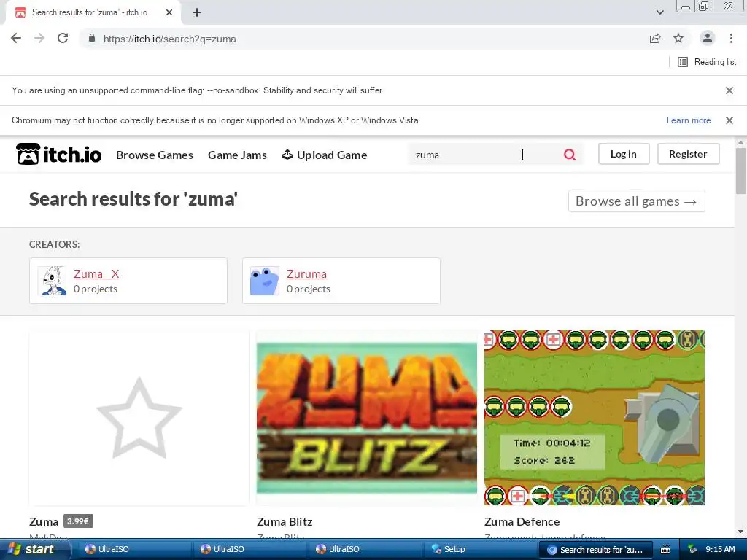Click Zuma_X creator avatar
Viewport: 747px width, 560px height.
click(52, 281)
